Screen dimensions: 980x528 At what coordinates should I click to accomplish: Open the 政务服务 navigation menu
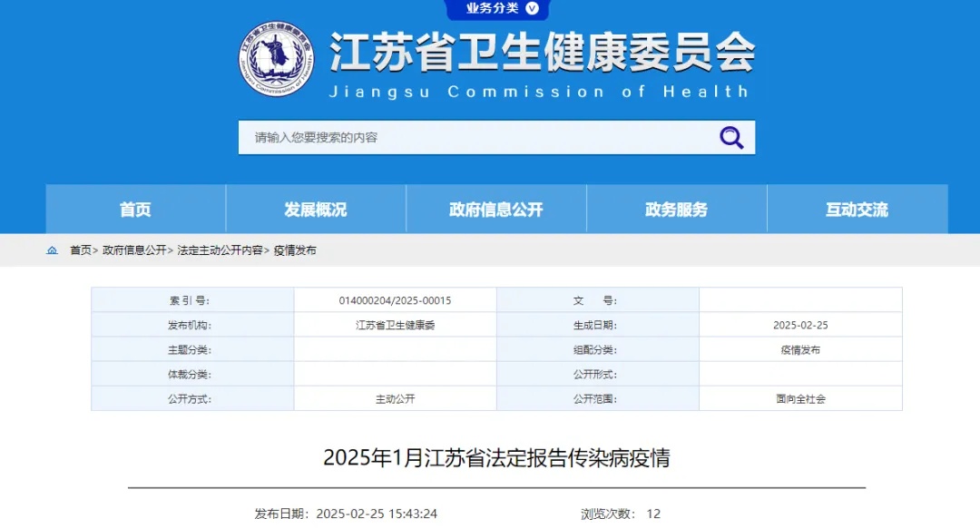pyautogui.click(x=674, y=210)
